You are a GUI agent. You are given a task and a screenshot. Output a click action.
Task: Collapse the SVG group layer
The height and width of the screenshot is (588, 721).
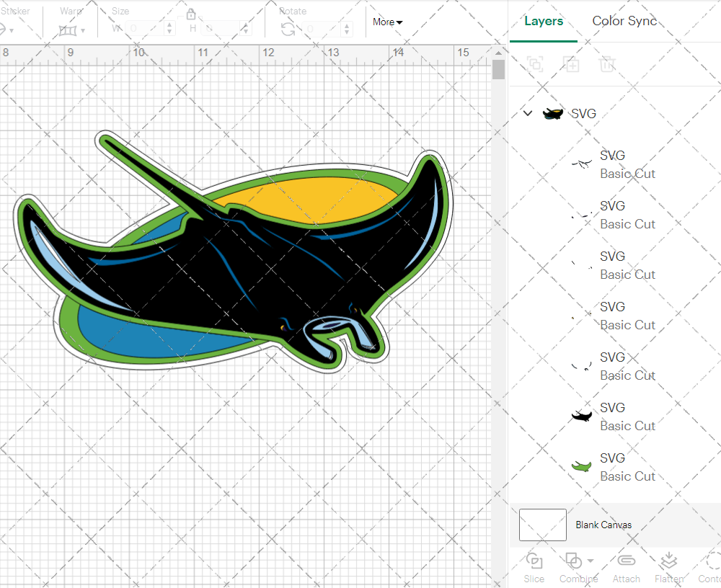[x=528, y=113]
